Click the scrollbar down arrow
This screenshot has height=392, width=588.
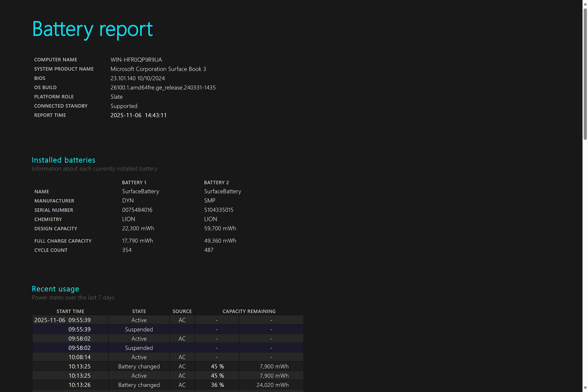coord(585,388)
